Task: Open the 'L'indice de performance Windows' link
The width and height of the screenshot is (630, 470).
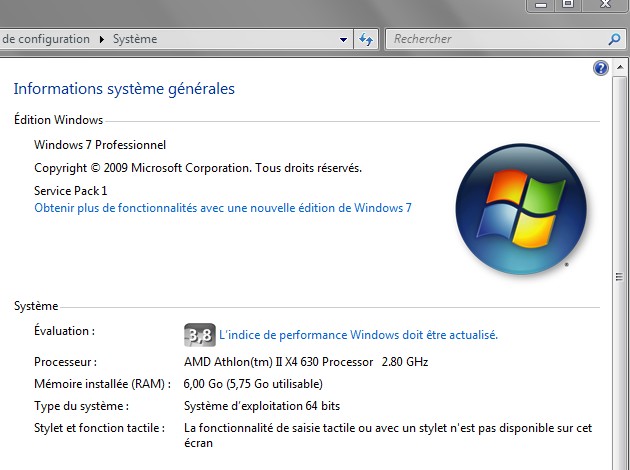Action: pos(358,335)
